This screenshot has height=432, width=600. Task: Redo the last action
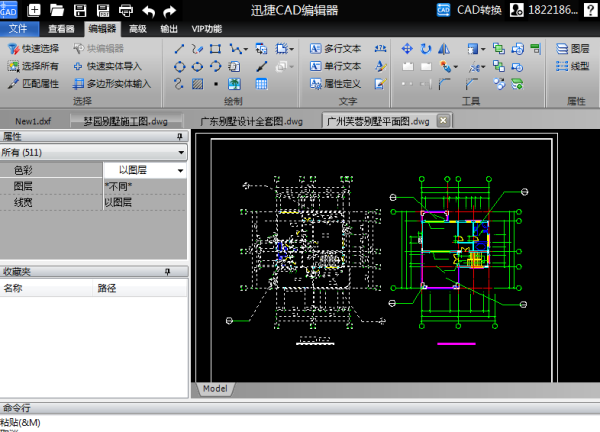click(170, 11)
